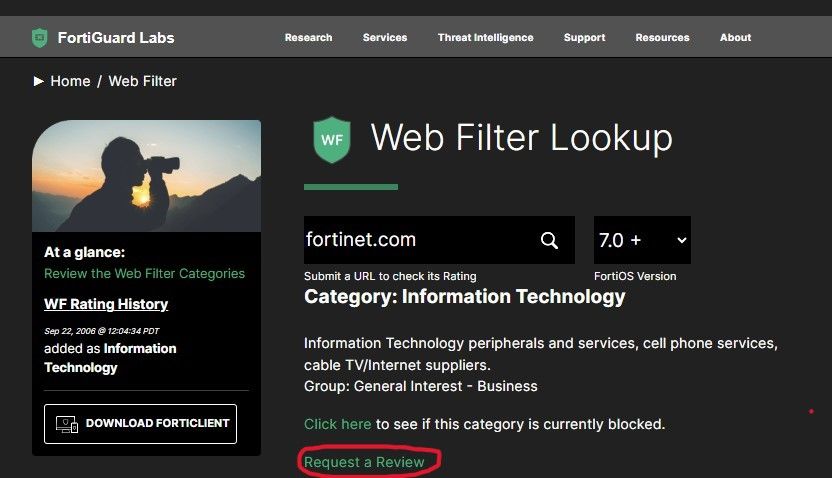Click the WF Rating History link

[x=106, y=304]
